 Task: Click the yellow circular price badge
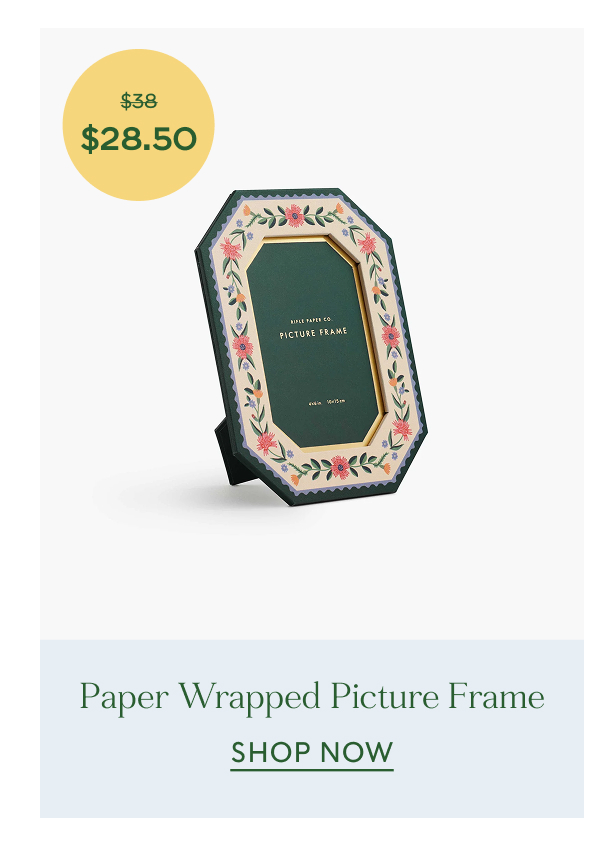coord(139,125)
